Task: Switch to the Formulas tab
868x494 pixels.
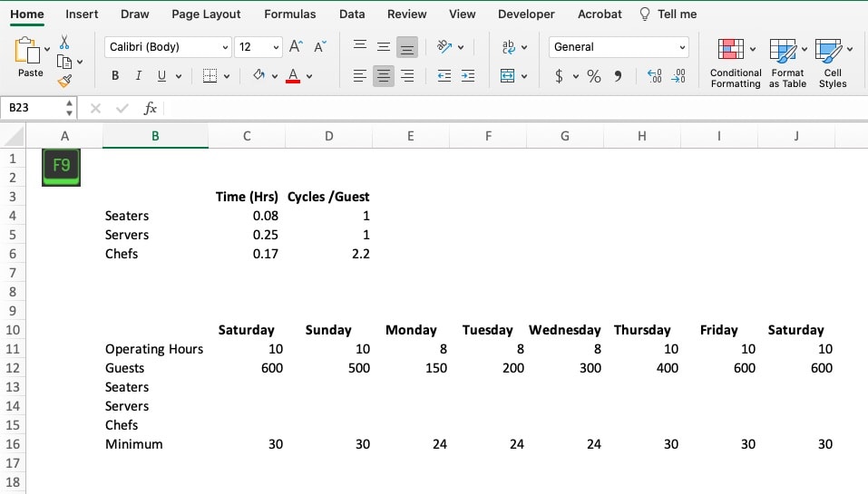Action: tap(290, 14)
